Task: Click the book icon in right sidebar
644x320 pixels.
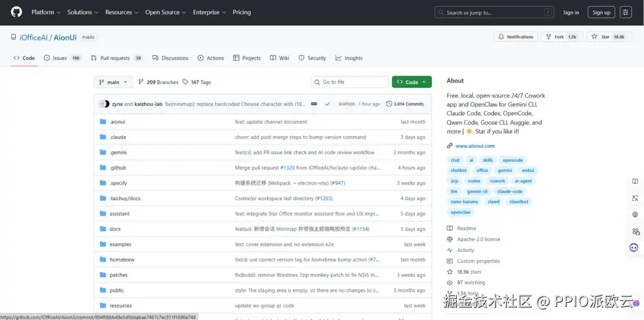Action: click(x=635, y=181)
